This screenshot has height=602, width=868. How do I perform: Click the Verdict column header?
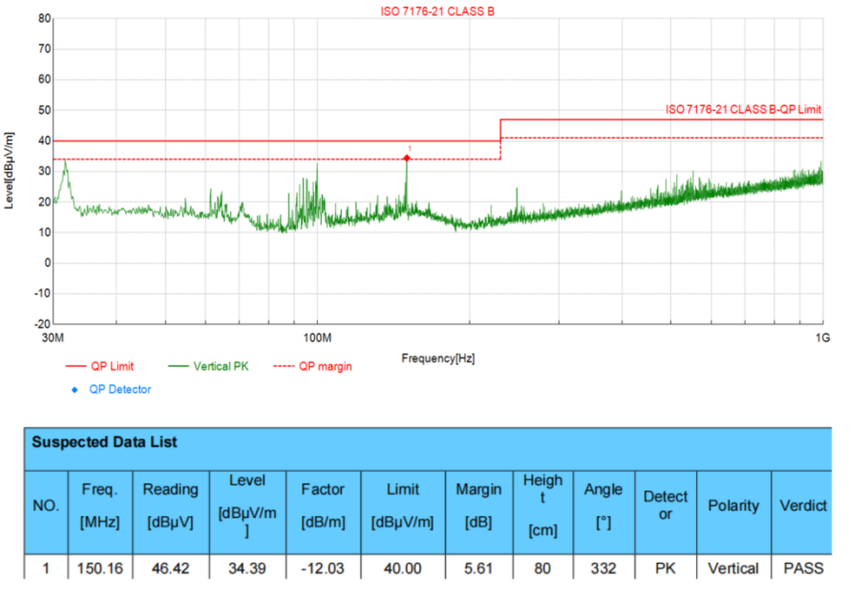point(802,505)
